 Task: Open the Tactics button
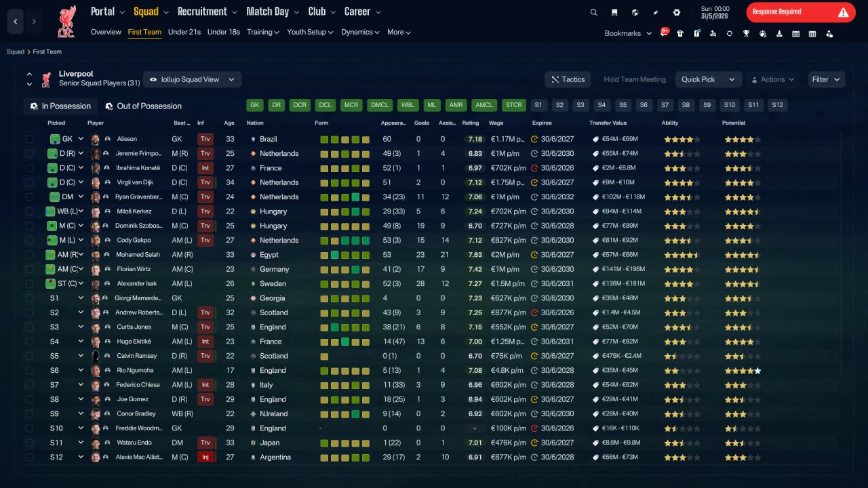tap(568, 79)
